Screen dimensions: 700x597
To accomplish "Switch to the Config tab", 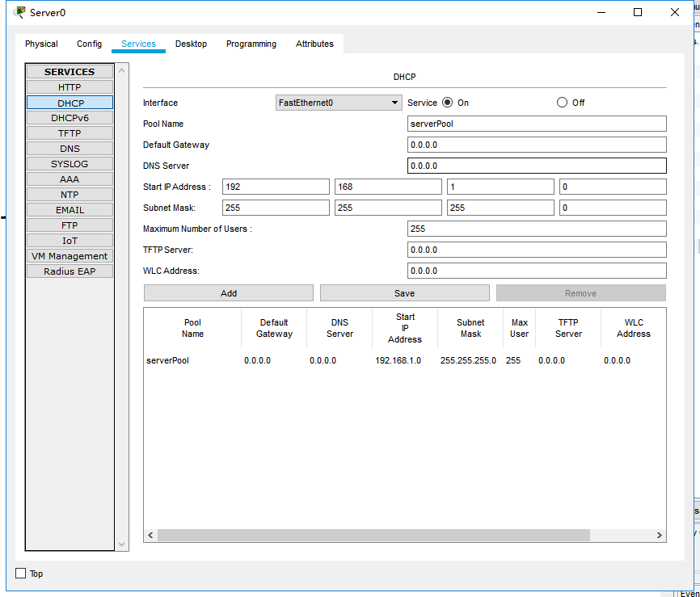I will (x=89, y=44).
